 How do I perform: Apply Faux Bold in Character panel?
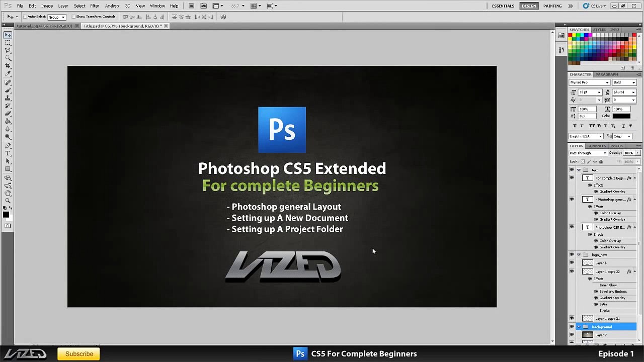(575, 126)
